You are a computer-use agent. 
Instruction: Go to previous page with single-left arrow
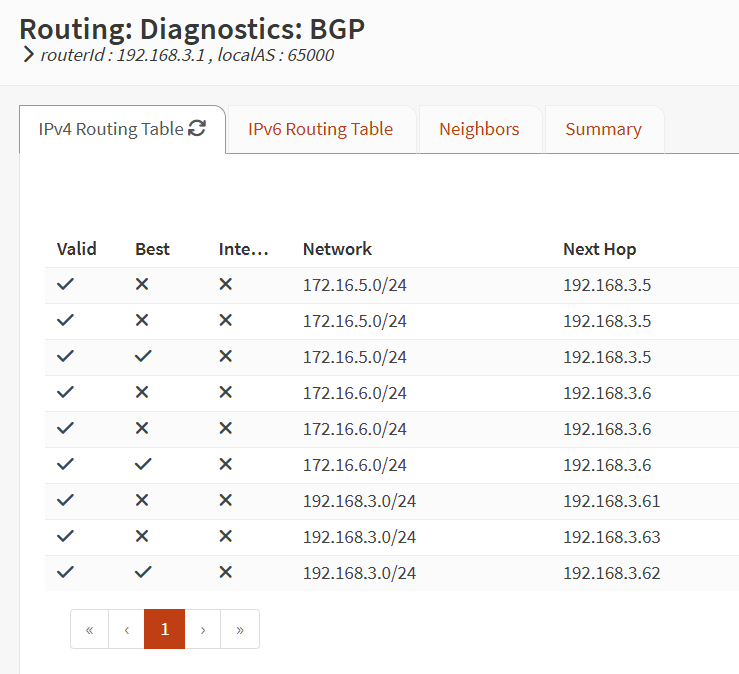click(127, 629)
